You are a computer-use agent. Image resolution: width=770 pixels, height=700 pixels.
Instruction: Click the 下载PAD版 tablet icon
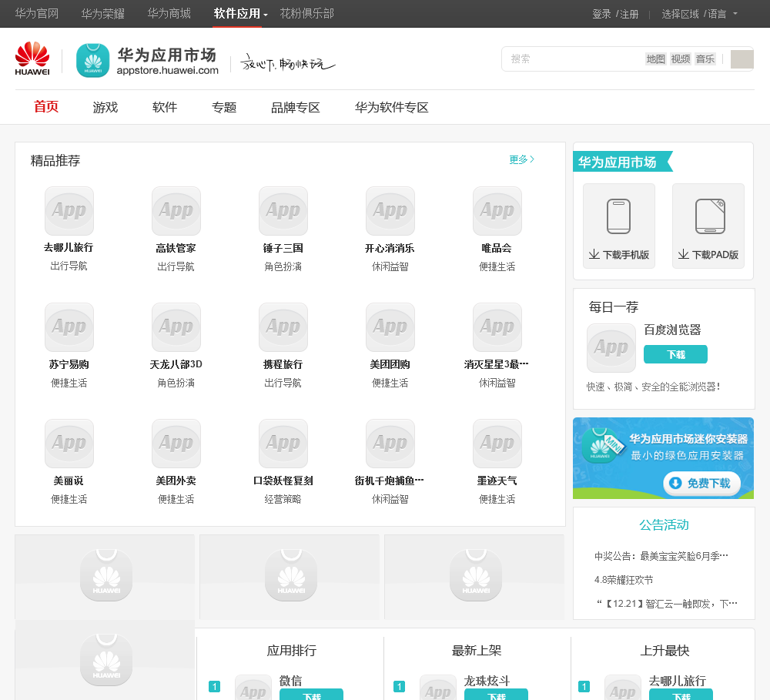(708, 216)
